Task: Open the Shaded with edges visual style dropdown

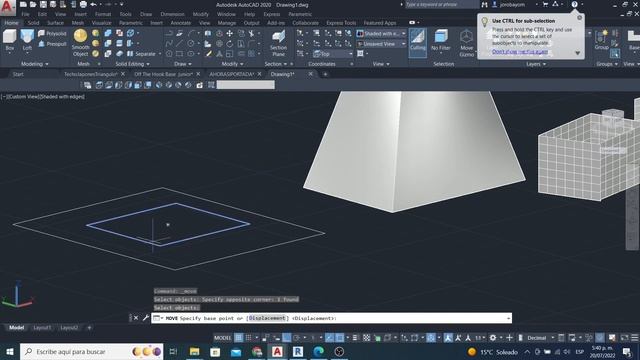Action: coord(381,33)
